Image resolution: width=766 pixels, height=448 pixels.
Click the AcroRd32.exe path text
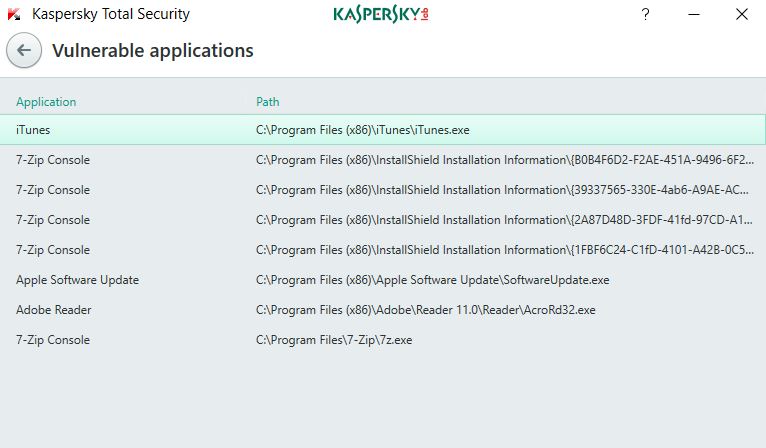[426, 310]
